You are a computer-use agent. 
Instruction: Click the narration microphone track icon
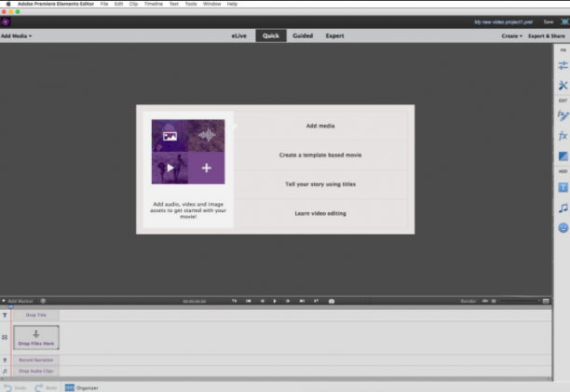5,360
